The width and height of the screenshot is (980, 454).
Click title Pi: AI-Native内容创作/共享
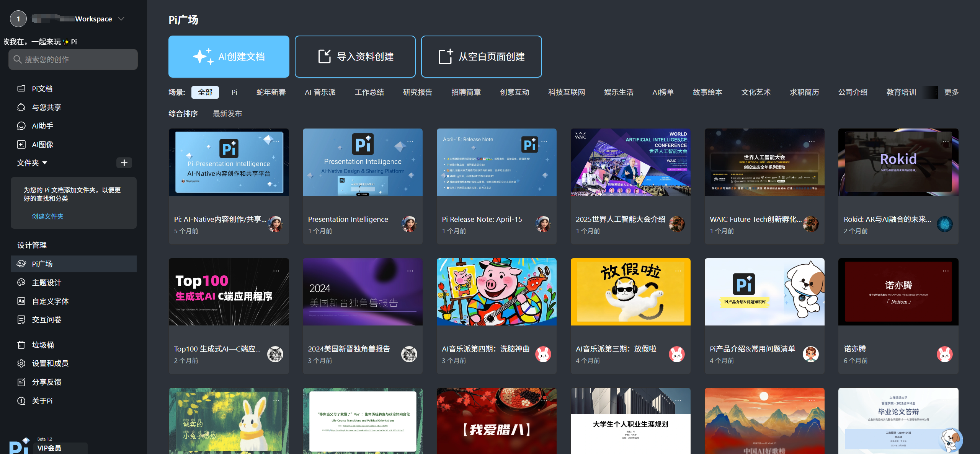click(x=220, y=219)
